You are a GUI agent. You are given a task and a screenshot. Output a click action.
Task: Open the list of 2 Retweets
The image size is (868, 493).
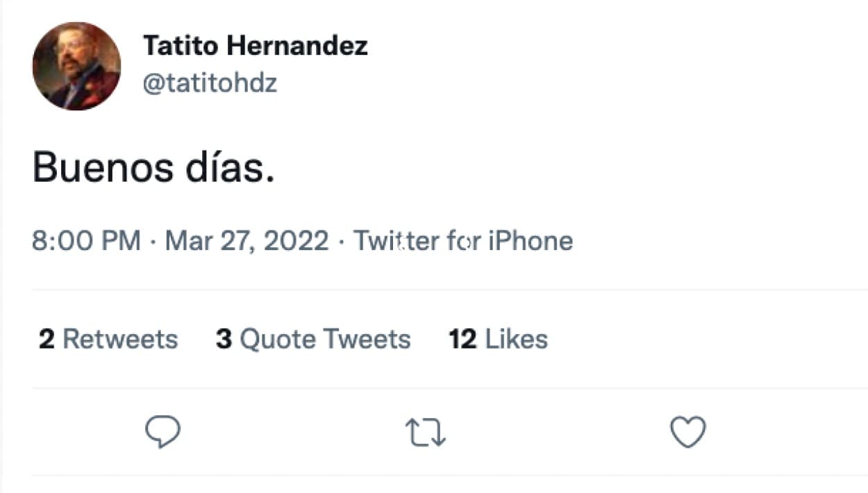[x=108, y=339]
